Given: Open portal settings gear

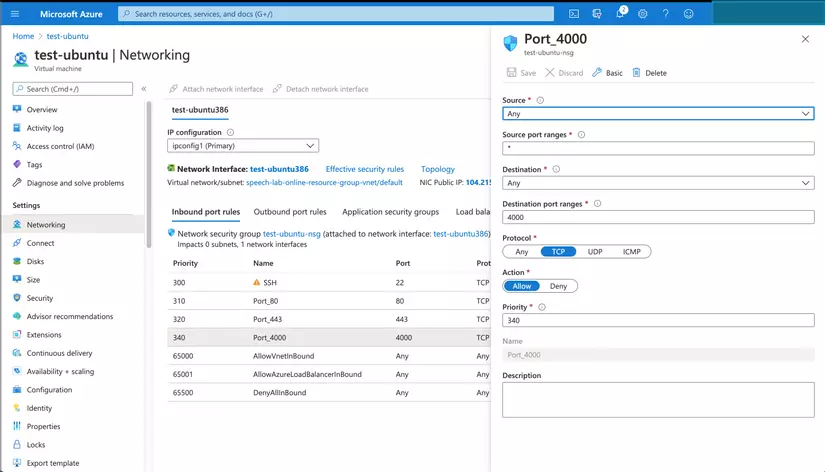Looking at the screenshot, I should tap(642, 14).
